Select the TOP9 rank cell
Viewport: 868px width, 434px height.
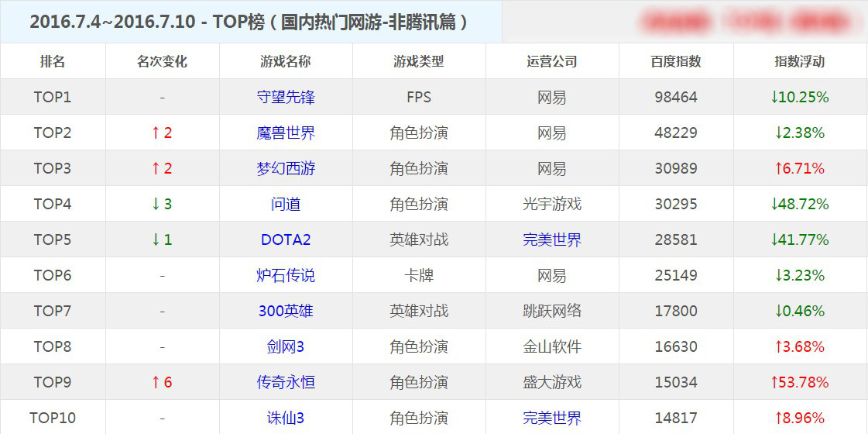tap(53, 382)
